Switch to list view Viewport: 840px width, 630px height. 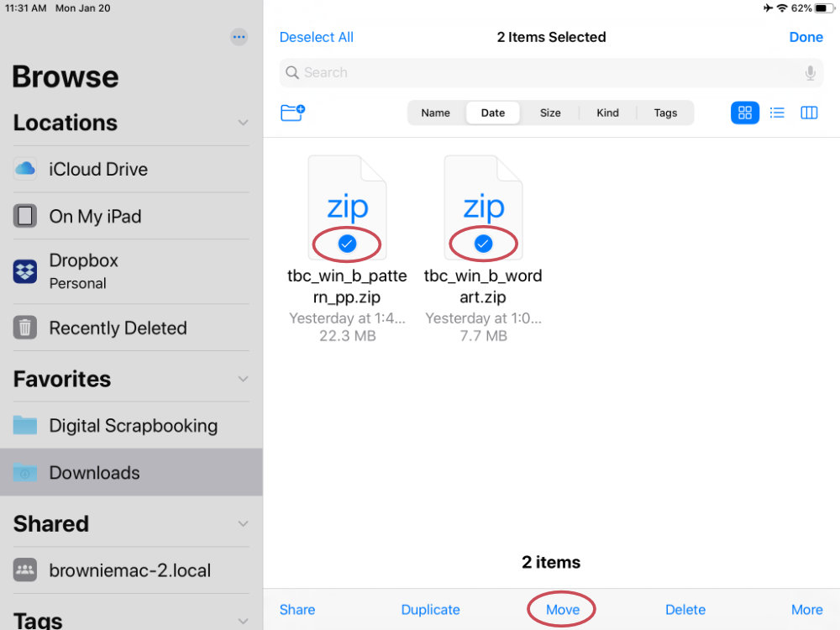click(x=777, y=113)
